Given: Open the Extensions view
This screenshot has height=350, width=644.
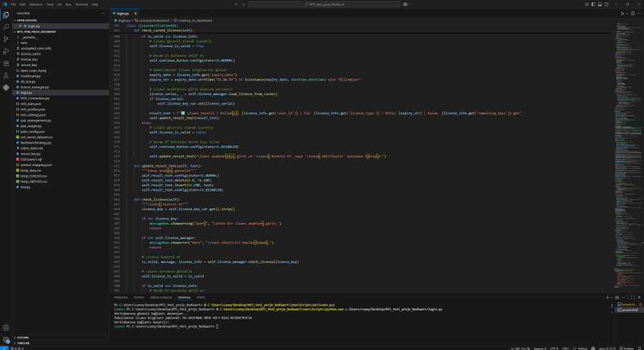Looking at the screenshot, I should point(6,64).
